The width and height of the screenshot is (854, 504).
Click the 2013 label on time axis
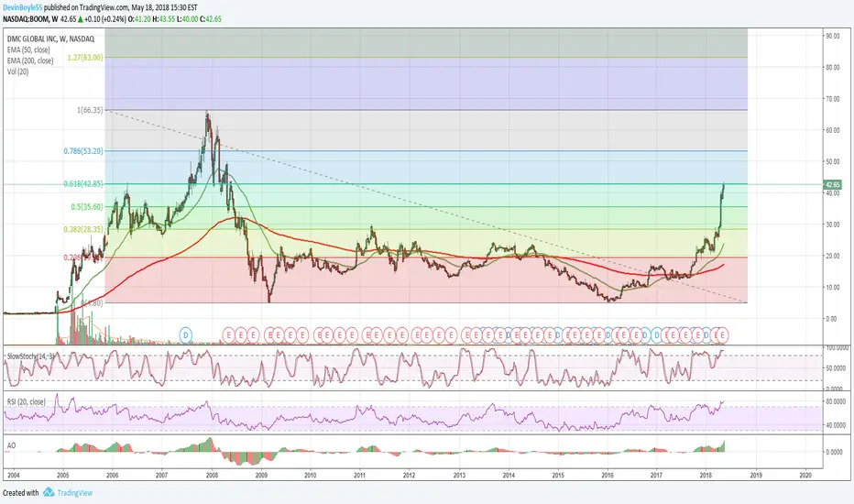[459, 475]
